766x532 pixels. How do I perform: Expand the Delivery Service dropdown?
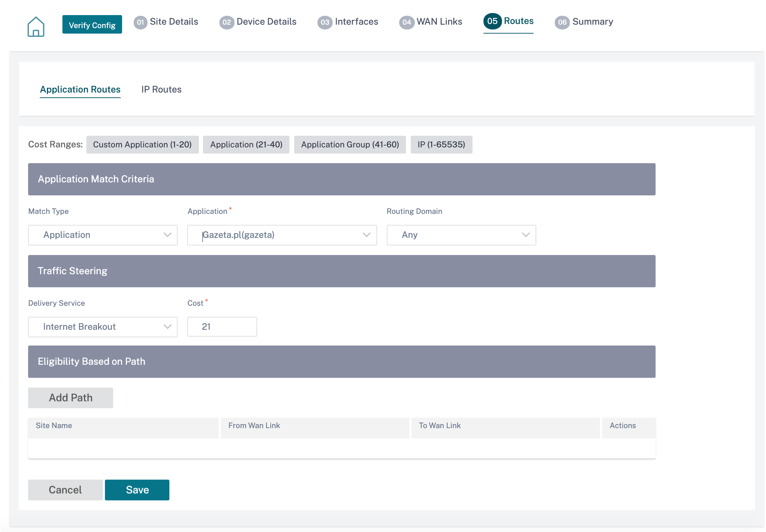click(x=103, y=327)
